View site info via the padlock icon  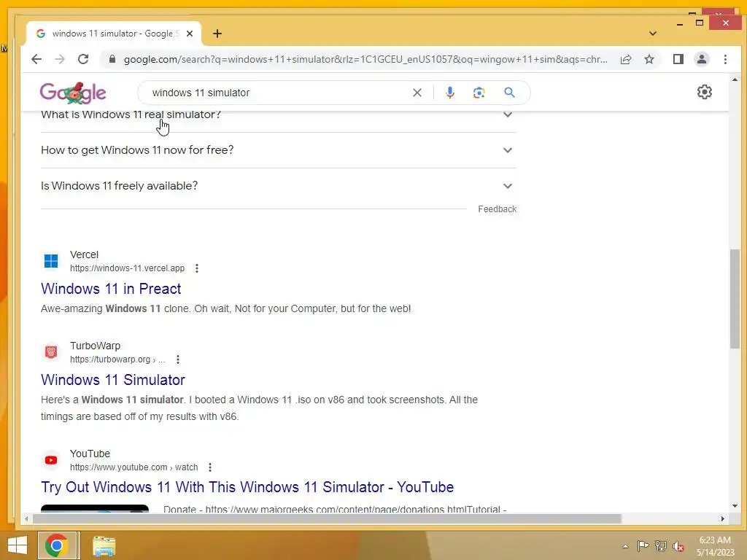112,59
